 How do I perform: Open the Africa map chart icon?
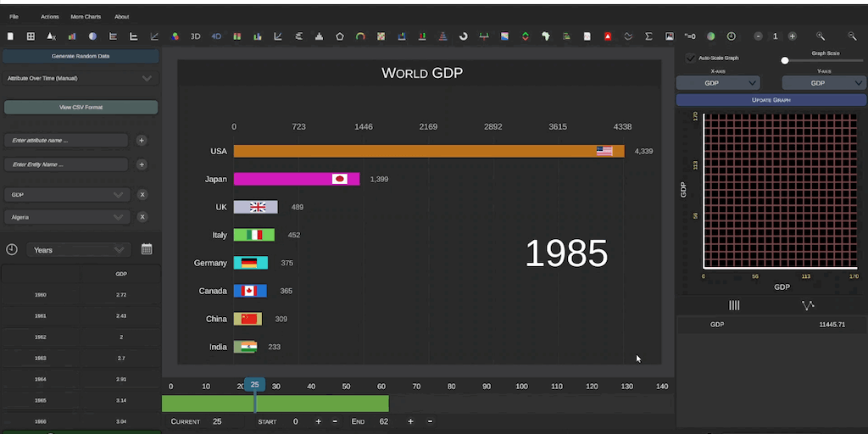[546, 36]
